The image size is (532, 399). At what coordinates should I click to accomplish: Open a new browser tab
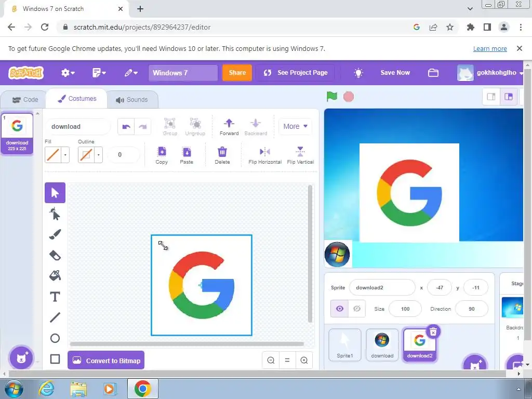pyautogui.click(x=140, y=9)
